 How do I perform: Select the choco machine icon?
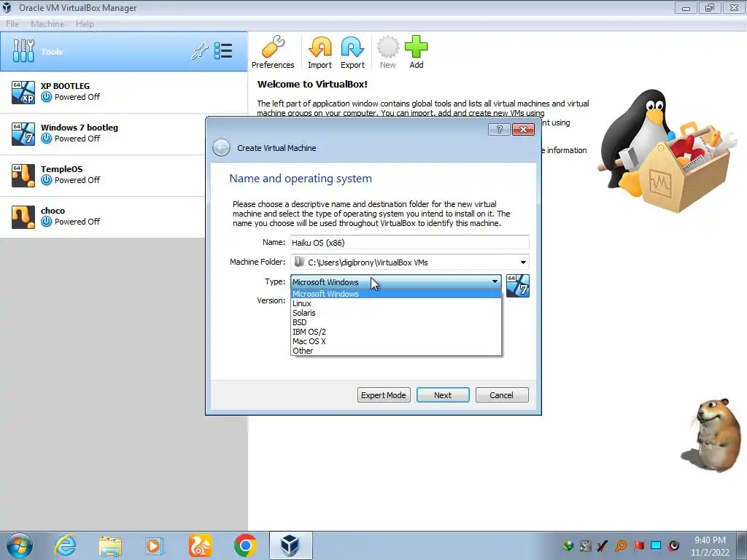tap(23, 217)
